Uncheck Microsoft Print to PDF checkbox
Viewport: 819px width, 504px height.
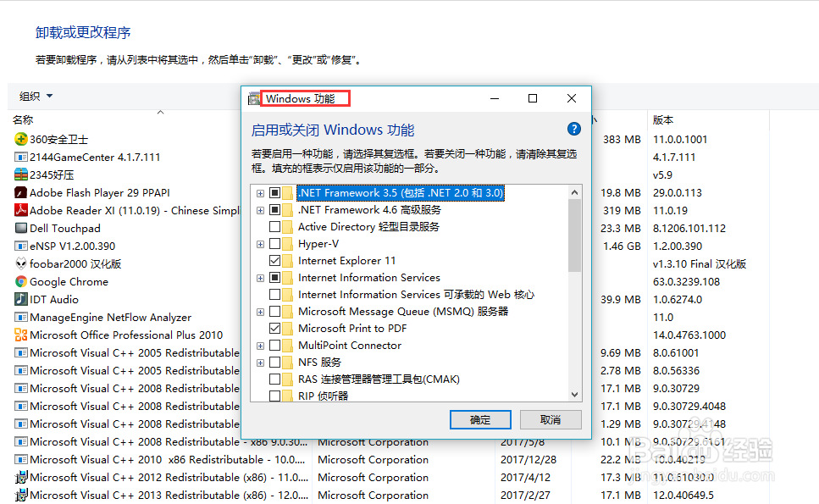pyautogui.click(x=274, y=329)
